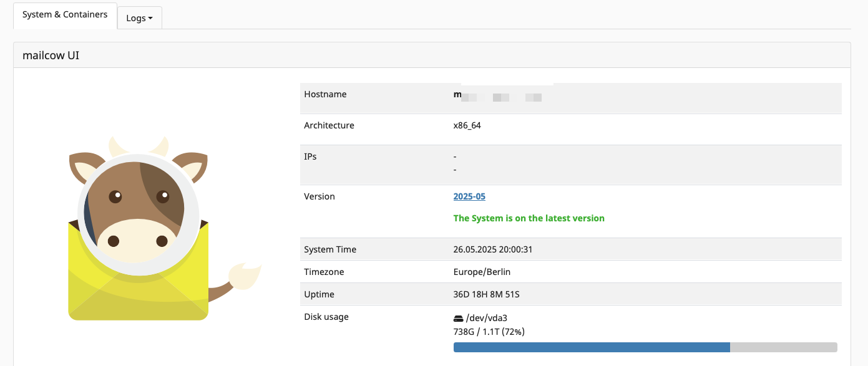Select the mailcow UI panel heading
Image resolution: width=868 pixels, height=366 pixels.
coord(51,55)
